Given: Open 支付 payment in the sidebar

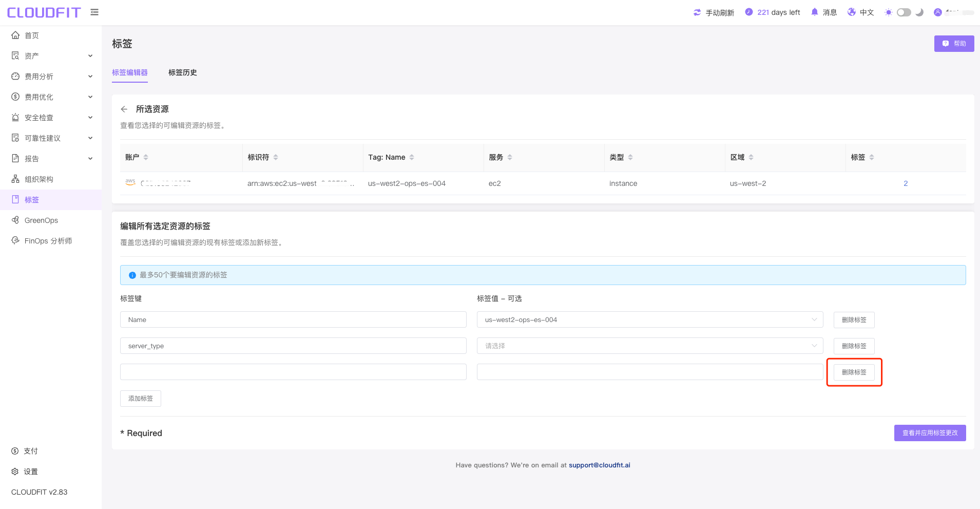Looking at the screenshot, I should 51,451.
